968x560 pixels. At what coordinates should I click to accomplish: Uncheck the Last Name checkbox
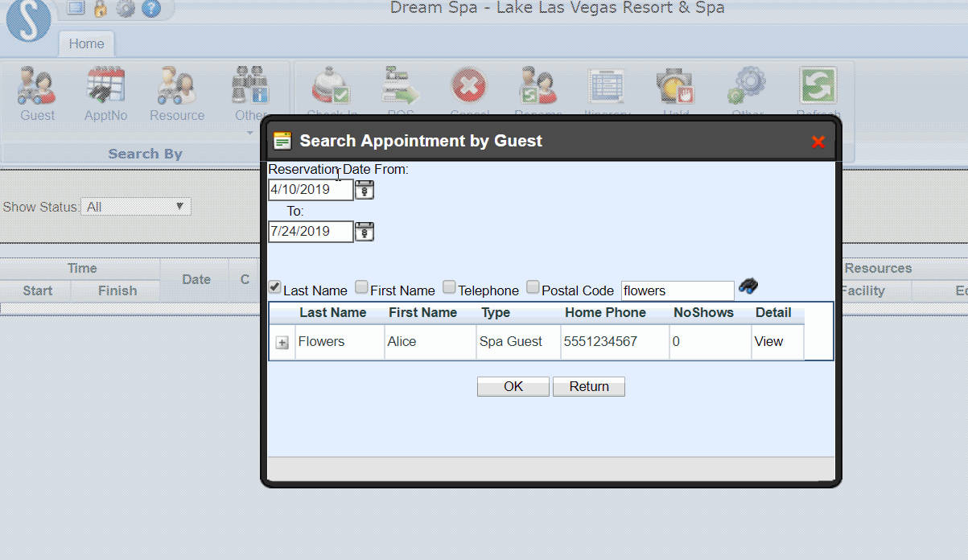274,286
